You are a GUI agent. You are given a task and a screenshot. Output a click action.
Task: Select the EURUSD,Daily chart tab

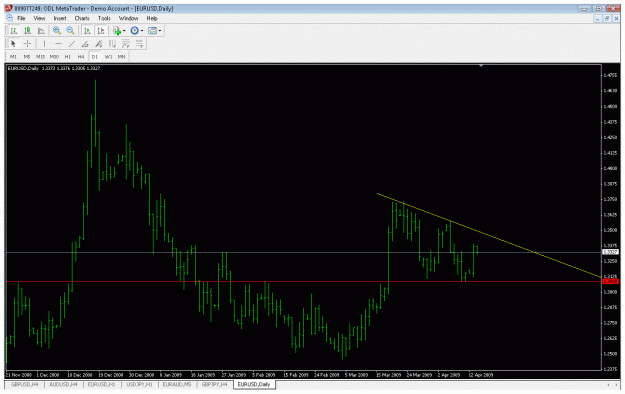click(x=254, y=385)
